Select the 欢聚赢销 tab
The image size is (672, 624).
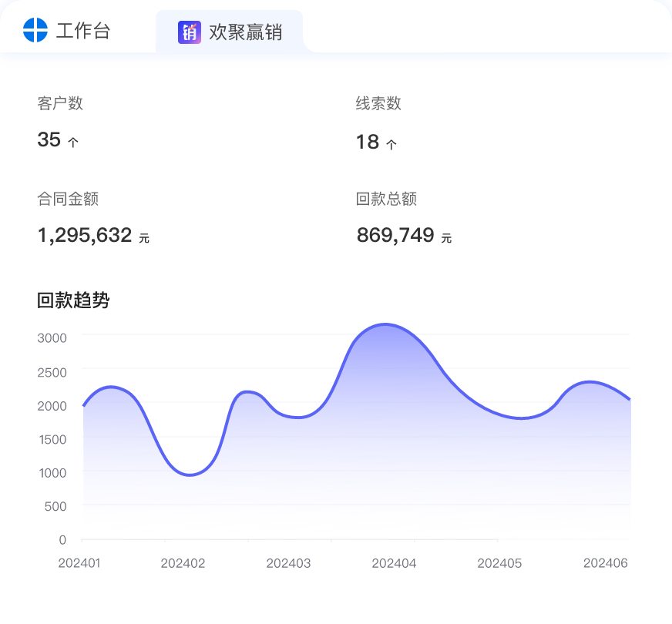pyautogui.click(x=230, y=32)
